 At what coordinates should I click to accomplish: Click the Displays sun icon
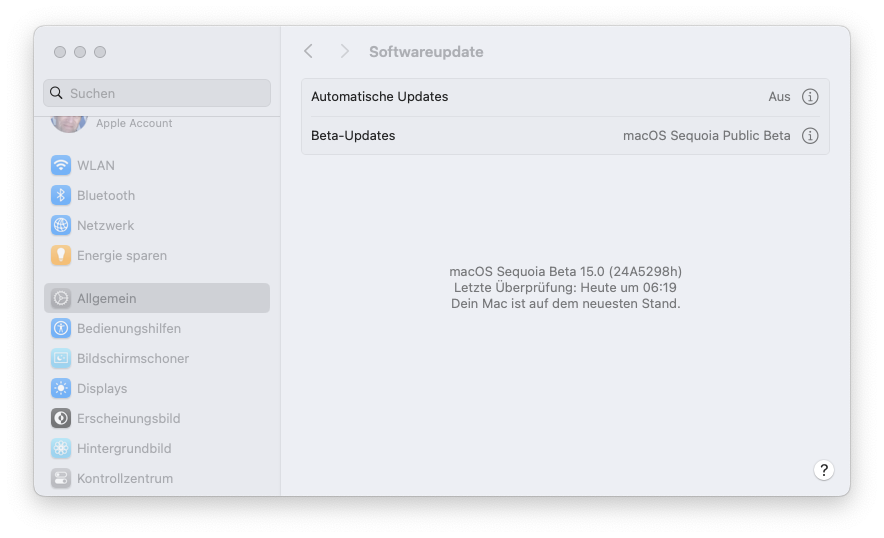[61, 389]
